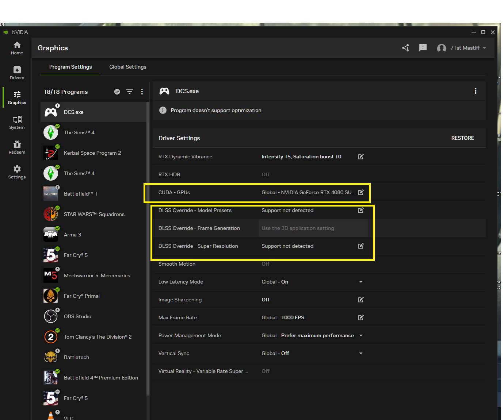
Task: Open the 71st Mastiff account menu
Action: coord(462,48)
